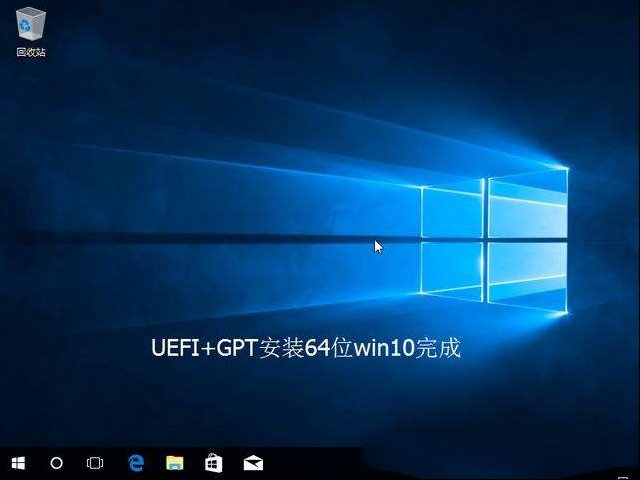640x480 pixels.
Task: Open the Recycle Bin desktop icon
Action: (x=31, y=24)
